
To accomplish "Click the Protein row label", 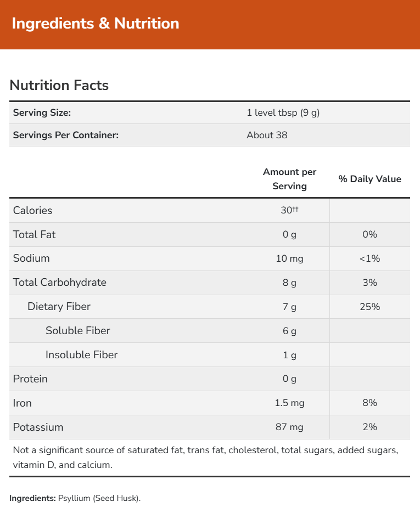I will pyautogui.click(x=30, y=379).
